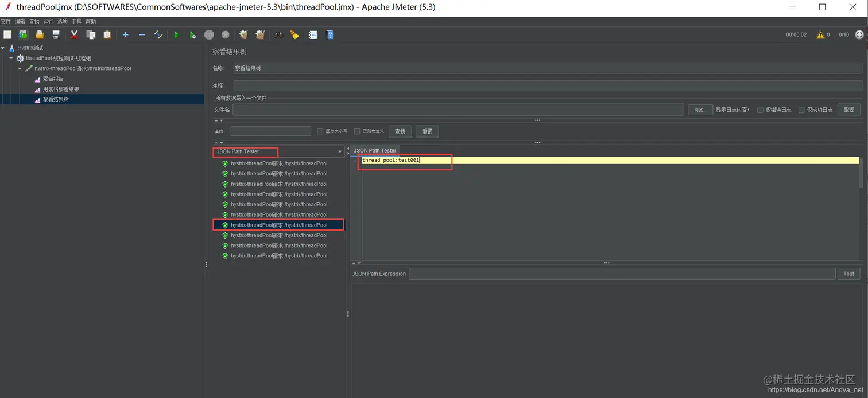Click the JSON Path Expression input field

[x=622, y=274]
